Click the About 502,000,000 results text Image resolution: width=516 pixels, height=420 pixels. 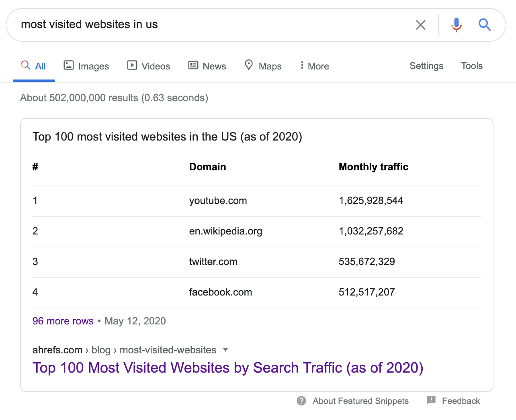point(114,98)
